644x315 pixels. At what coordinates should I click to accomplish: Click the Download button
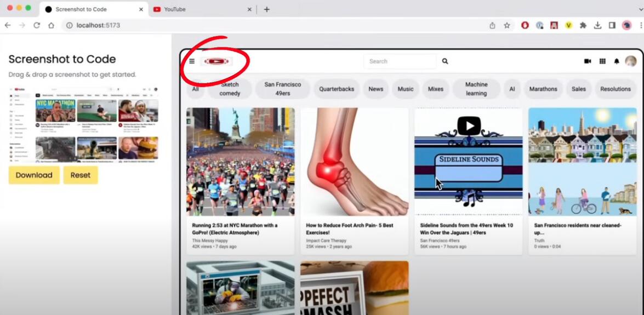coord(34,175)
